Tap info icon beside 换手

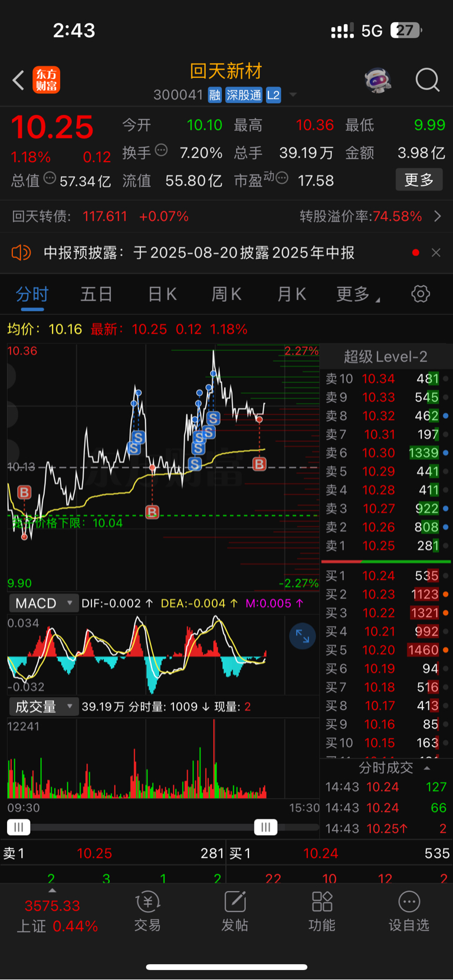click(x=161, y=150)
